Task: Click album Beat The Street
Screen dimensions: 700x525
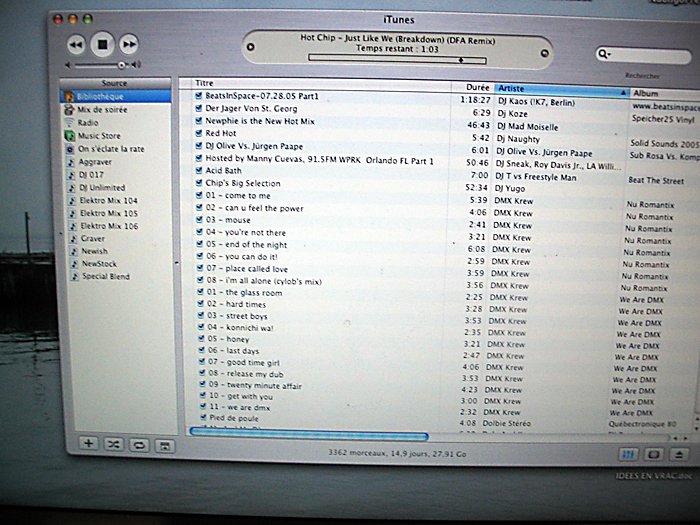Action: (656, 181)
